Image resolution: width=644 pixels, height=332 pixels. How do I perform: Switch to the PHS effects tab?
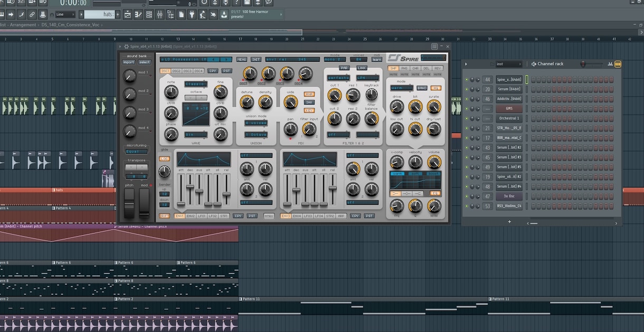click(x=404, y=68)
